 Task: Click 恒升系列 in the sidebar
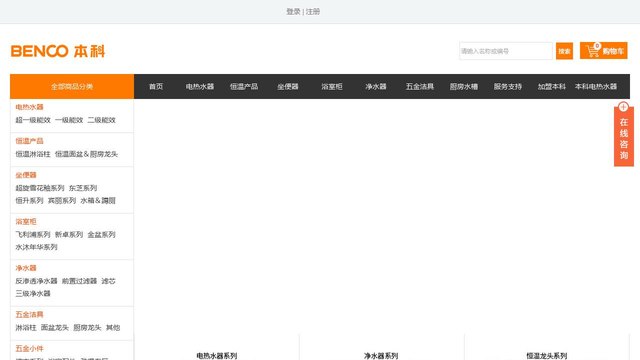click(29, 200)
